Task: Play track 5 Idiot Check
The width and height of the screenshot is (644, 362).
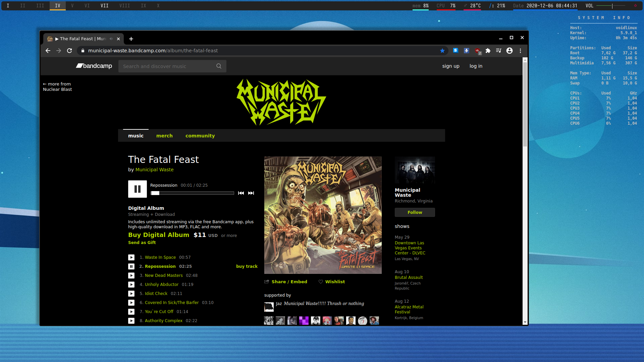Action: click(131, 294)
